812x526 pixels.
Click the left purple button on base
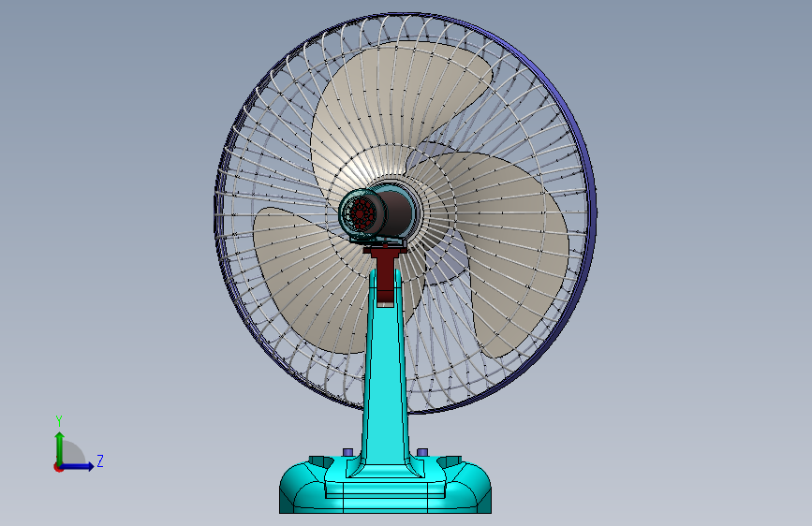tap(348, 452)
